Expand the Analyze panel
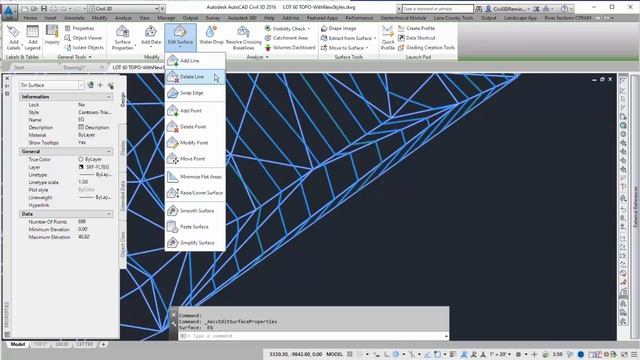The image size is (640, 360). [258, 57]
